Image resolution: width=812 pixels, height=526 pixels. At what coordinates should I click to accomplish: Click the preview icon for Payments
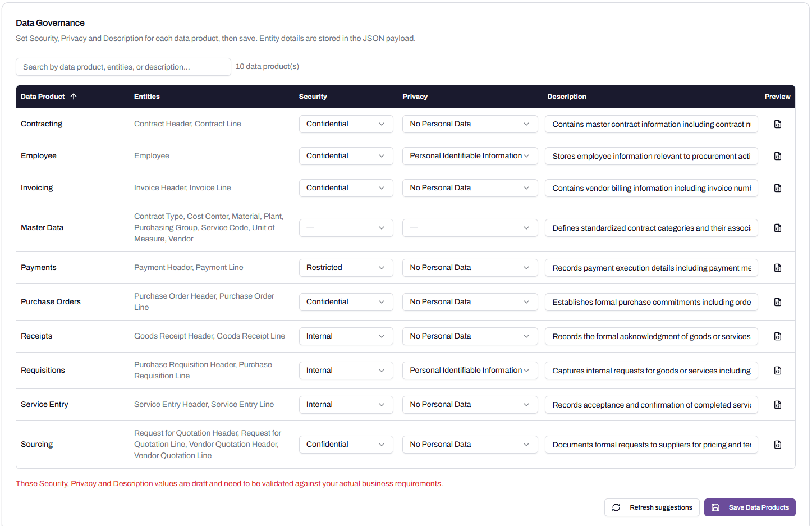click(x=777, y=268)
